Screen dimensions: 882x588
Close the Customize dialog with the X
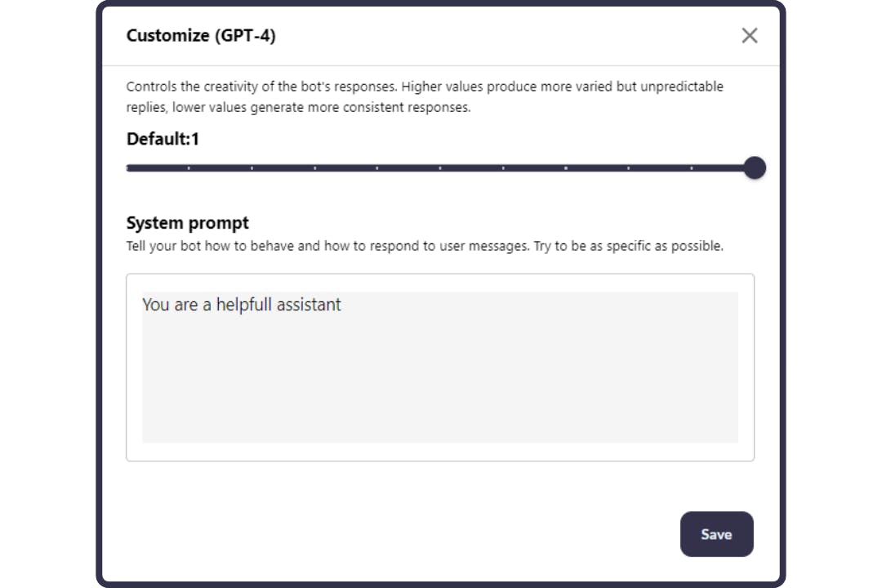[749, 35]
